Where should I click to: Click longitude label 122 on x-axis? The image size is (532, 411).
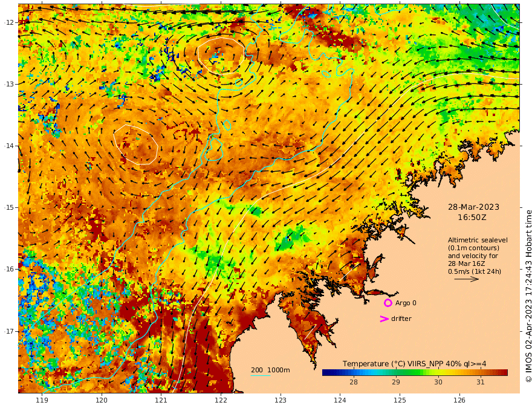point(221,400)
